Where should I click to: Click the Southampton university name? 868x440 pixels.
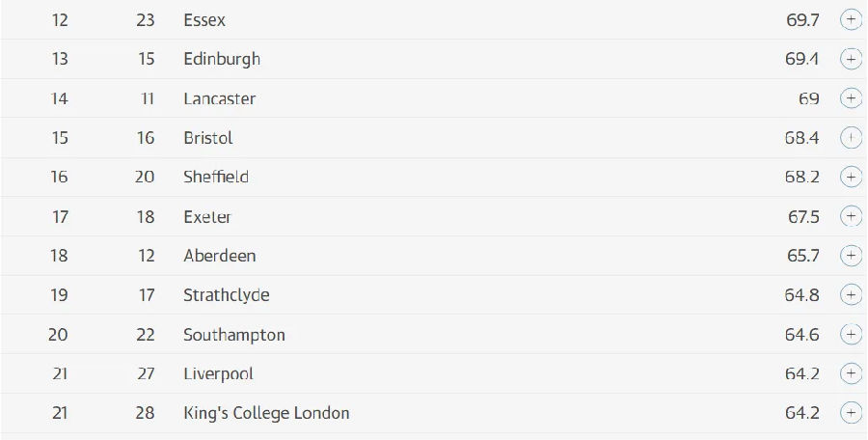[234, 335]
